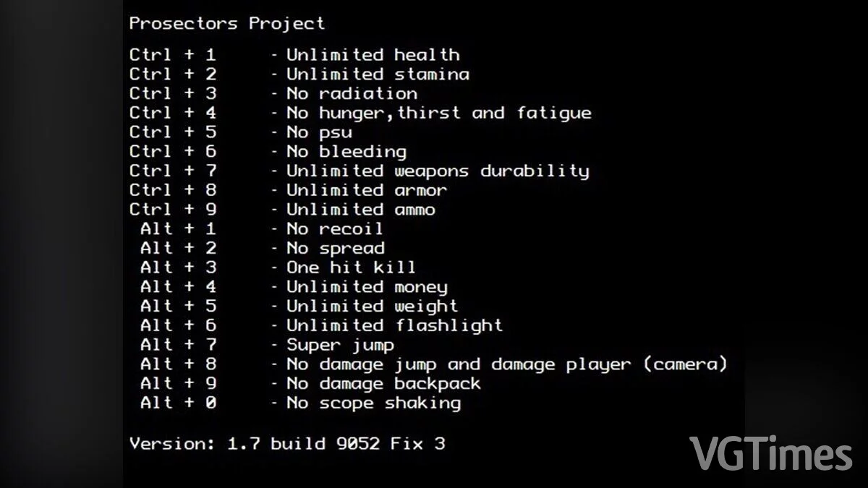868x488 pixels.
Task: Select the No radiation option
Action: pyautogui.click(x=273, y=94)
